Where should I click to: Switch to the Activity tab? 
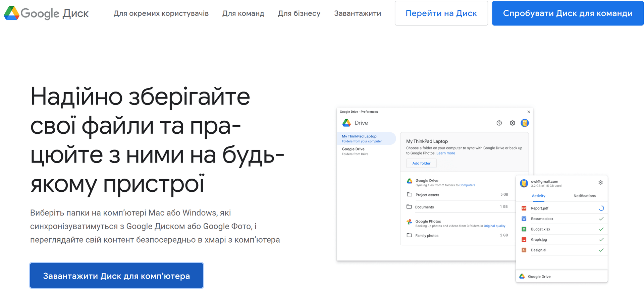[x=538, y=196]
